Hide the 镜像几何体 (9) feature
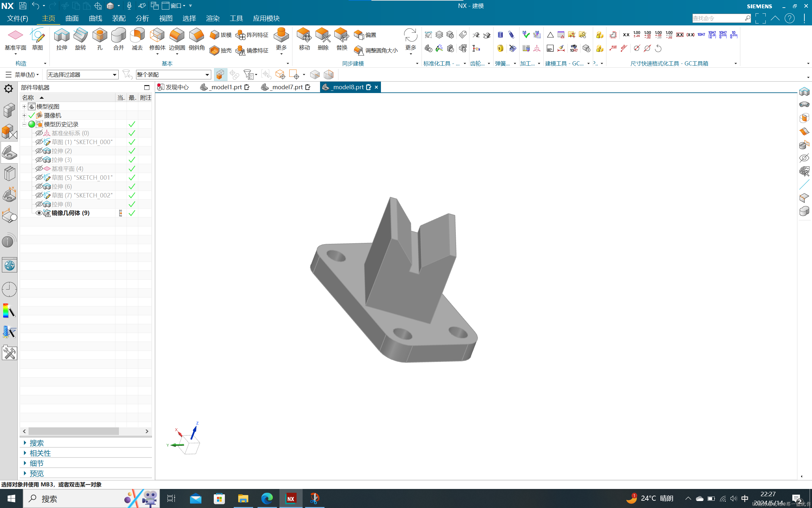Viewport: 812px width, 508px height. (39, 213)
